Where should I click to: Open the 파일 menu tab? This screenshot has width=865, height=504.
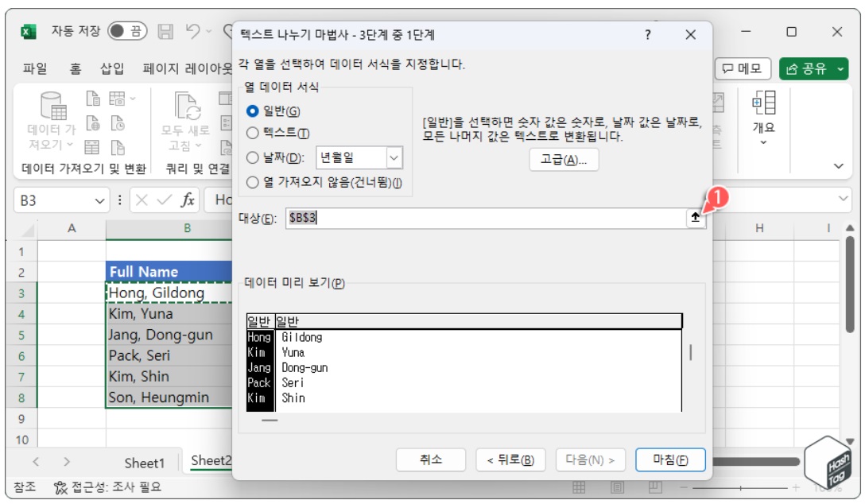[35, 68]
